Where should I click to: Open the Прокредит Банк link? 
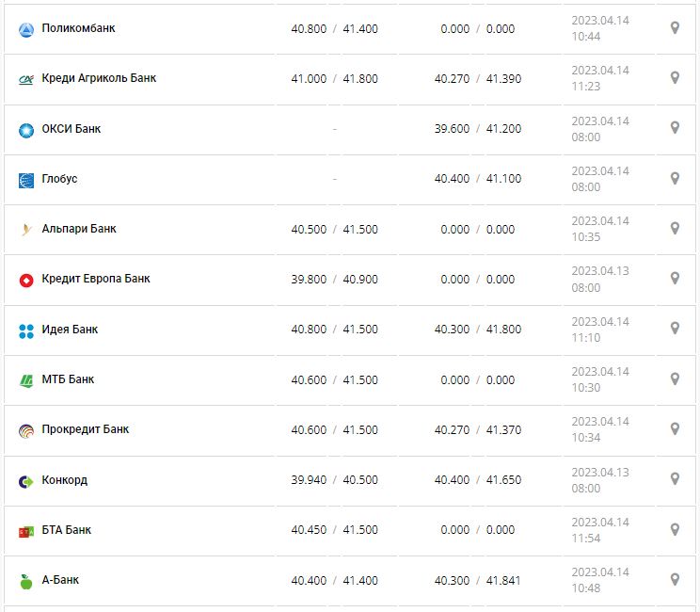[86, 429]
